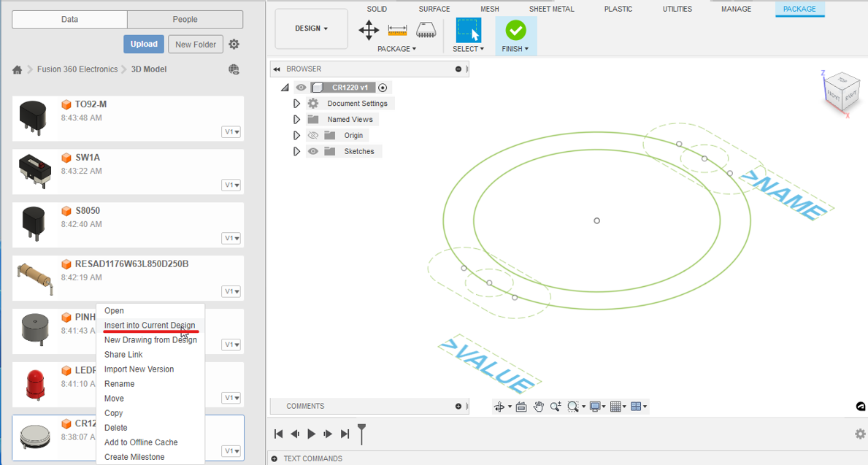Hide the Sketches folder

coord(313,151)
